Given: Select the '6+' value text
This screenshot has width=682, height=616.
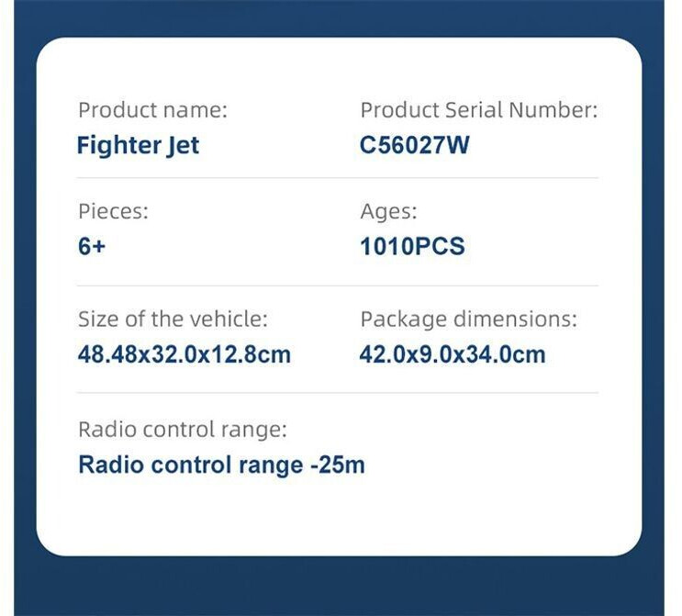Looking at the screenshot, I should [92, 246].
